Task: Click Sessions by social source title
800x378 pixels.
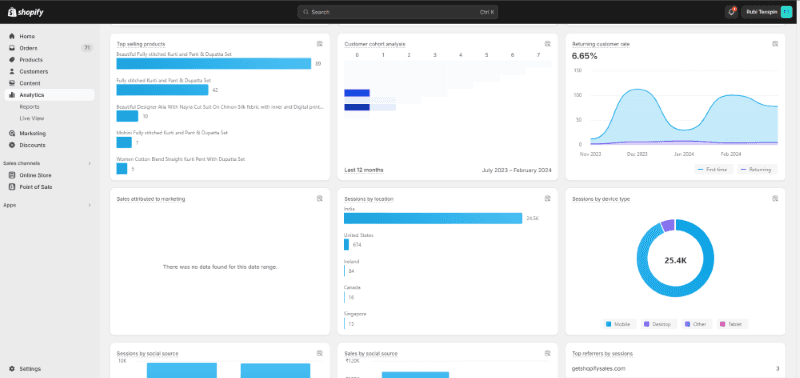Action: (x=147, y=354)
